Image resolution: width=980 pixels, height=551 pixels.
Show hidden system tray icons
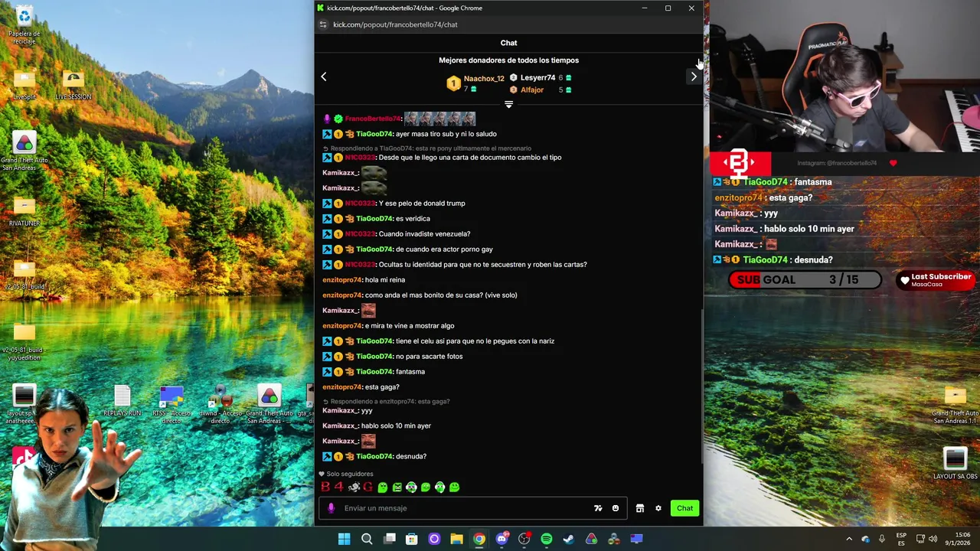click(849, 539)
